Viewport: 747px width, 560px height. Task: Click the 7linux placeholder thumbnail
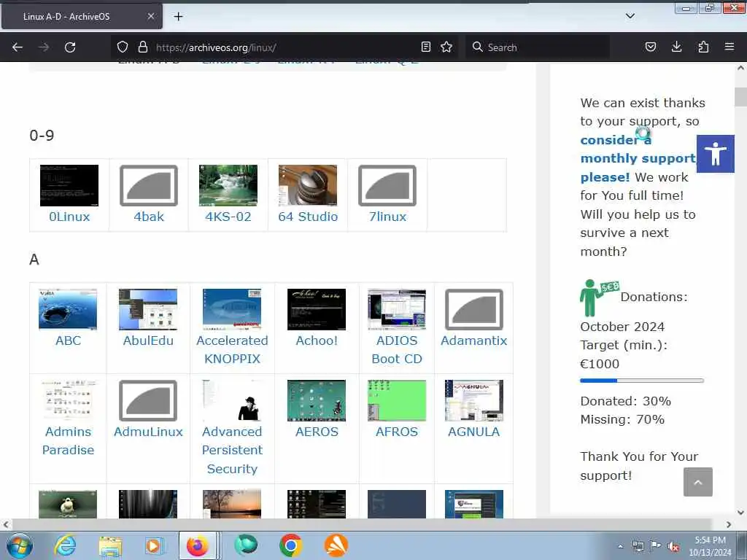click(387, 185)
